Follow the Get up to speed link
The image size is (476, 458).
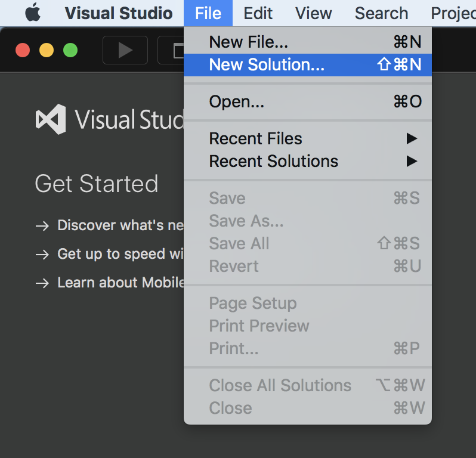(x=120, y=254)
